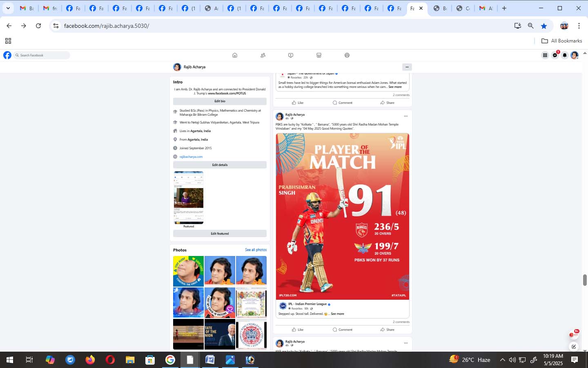Expand See more on the bonsai post
Screen dimensions: 588x368
395,87
